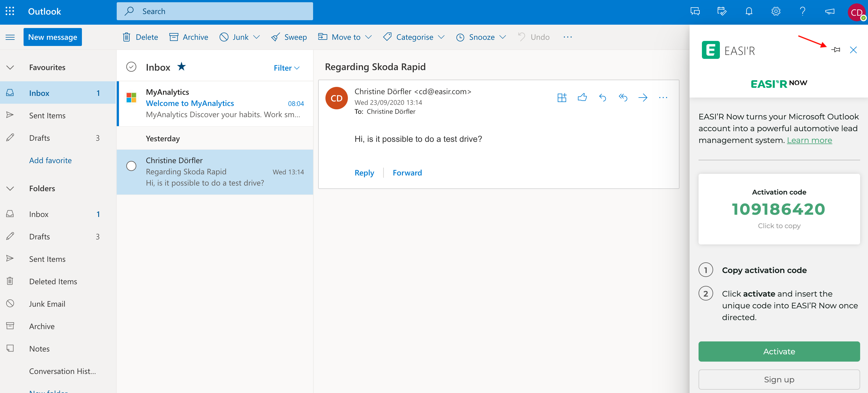Click the forward arrow icon
The width and height of the screenshot is (868, 393).
pos(643,98)
